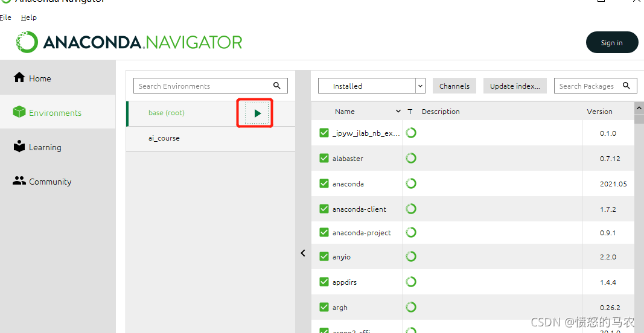Uncheck the anaconda package checkbox
Viewport: 644px width, 333px height.
pos(324,183)
